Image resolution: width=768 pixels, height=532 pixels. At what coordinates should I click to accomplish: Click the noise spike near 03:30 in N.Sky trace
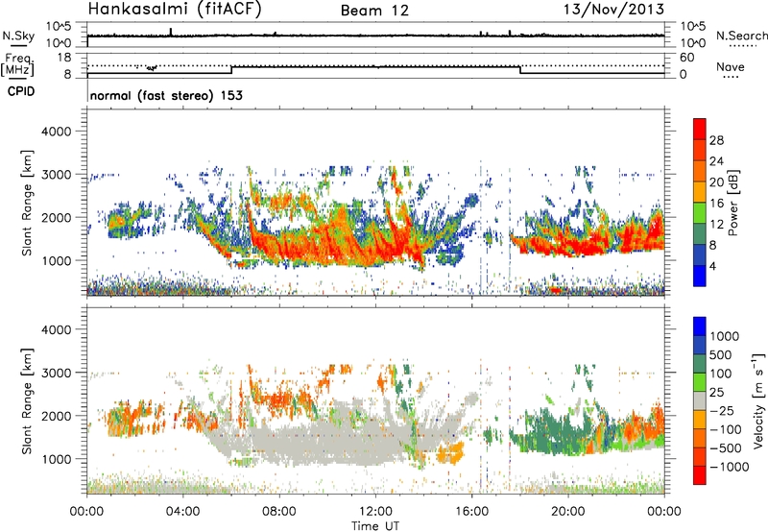click(171, 32)
